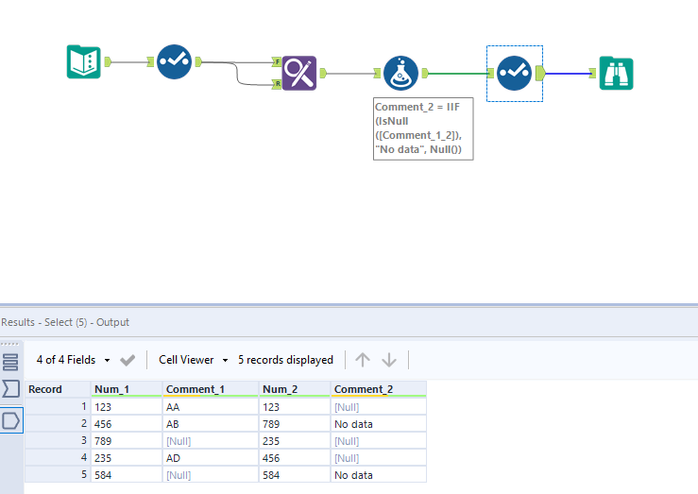Apply field selection with checkmark icon

coord(127,360)
